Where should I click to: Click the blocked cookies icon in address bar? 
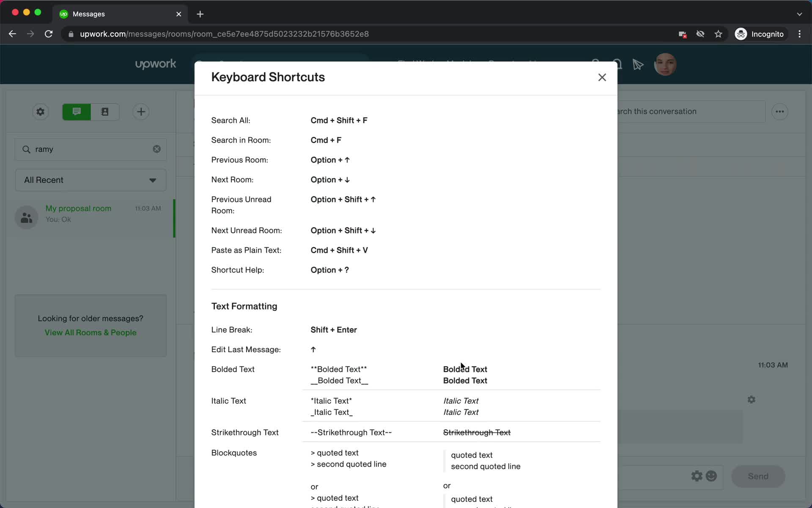682,34
